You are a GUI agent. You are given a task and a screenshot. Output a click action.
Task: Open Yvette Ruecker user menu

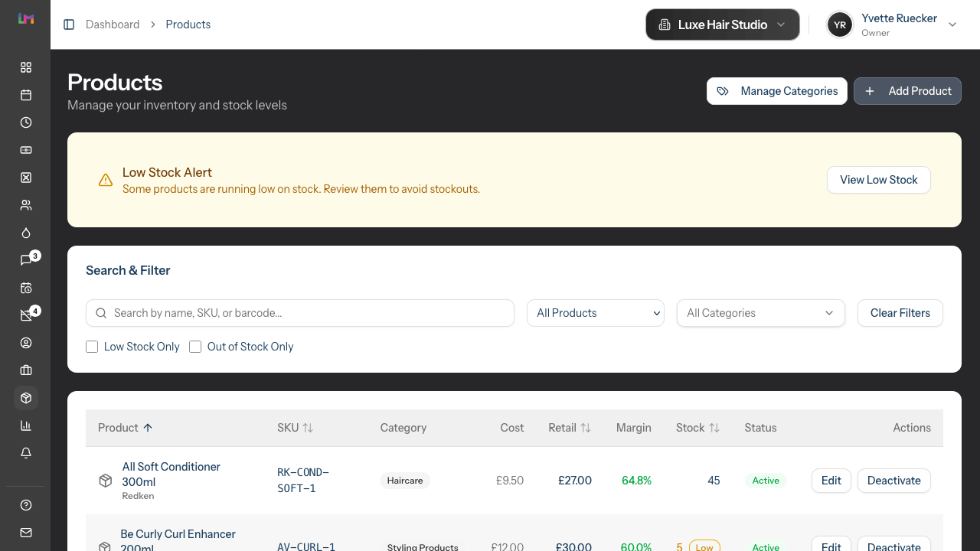892,24
